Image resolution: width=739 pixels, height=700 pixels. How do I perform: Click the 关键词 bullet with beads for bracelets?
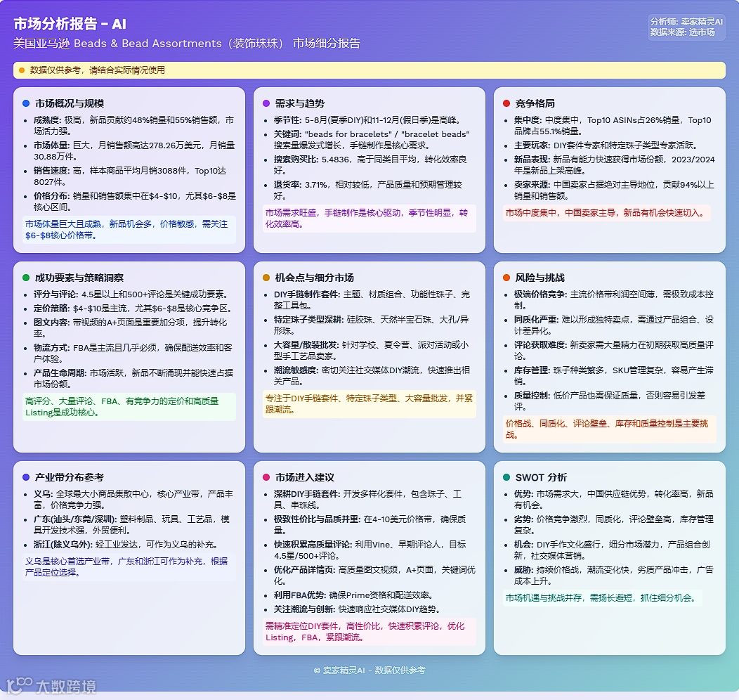click(x=372, y=140)
